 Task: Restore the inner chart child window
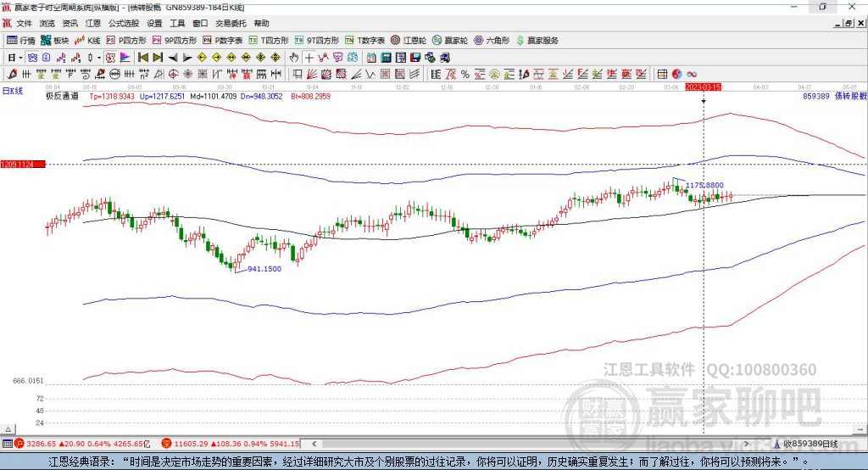pos(849,23)
